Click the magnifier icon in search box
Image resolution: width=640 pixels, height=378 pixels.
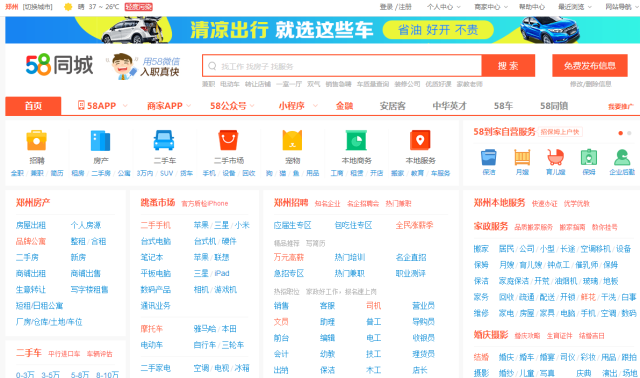point(212,66)
